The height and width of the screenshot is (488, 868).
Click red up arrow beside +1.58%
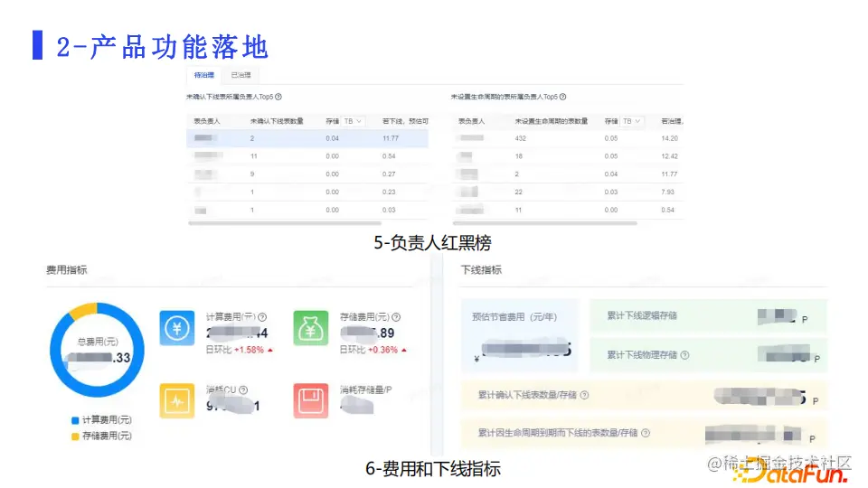tap(270, 351)
